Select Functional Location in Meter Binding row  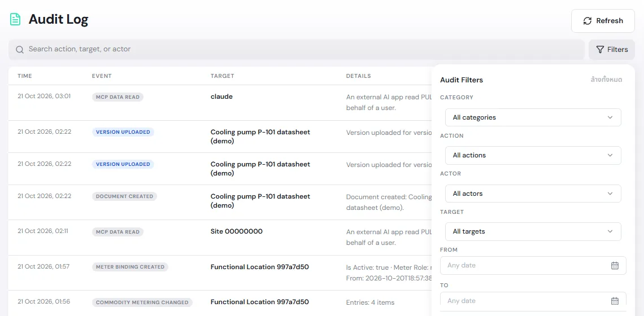(259, 267)
